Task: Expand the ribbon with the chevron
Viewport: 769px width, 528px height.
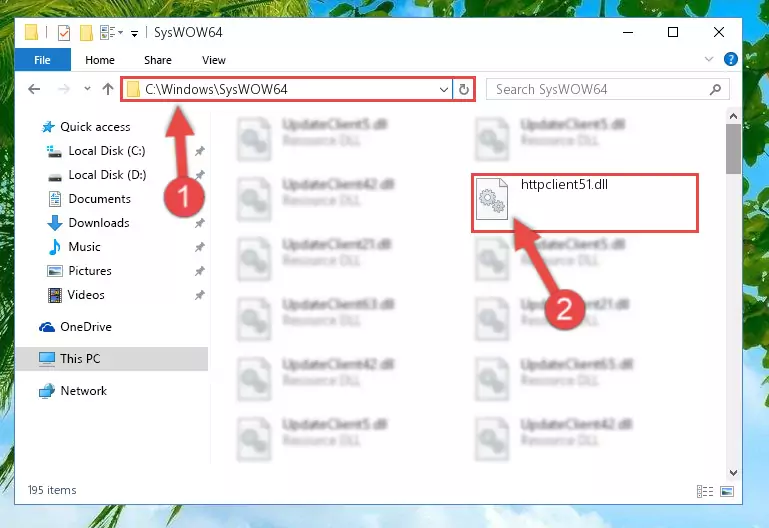Action: coord(709,59)
